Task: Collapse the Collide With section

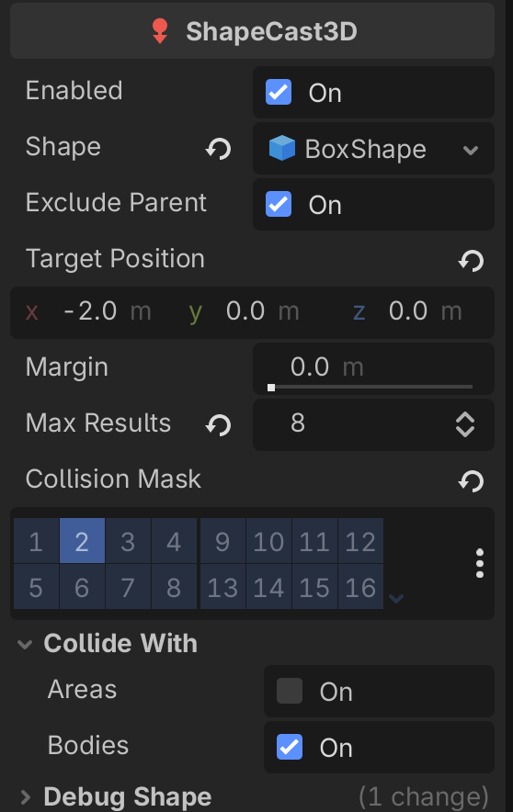Action: [25, 644]
